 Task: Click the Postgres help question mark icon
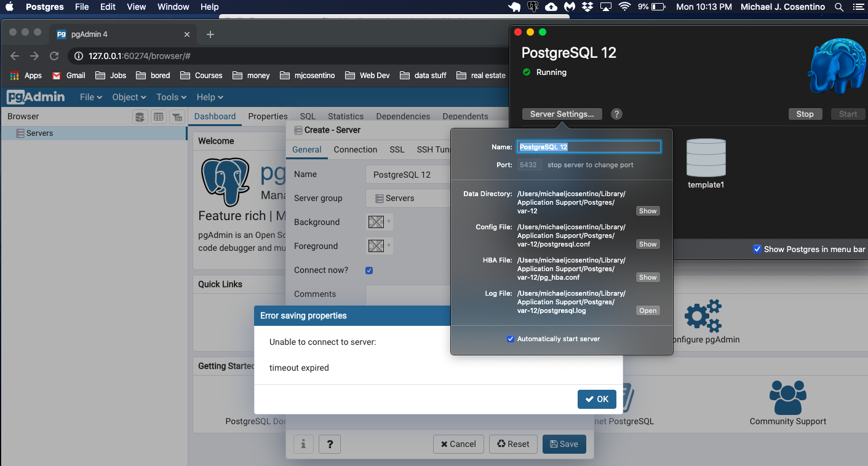pos(616,114)
